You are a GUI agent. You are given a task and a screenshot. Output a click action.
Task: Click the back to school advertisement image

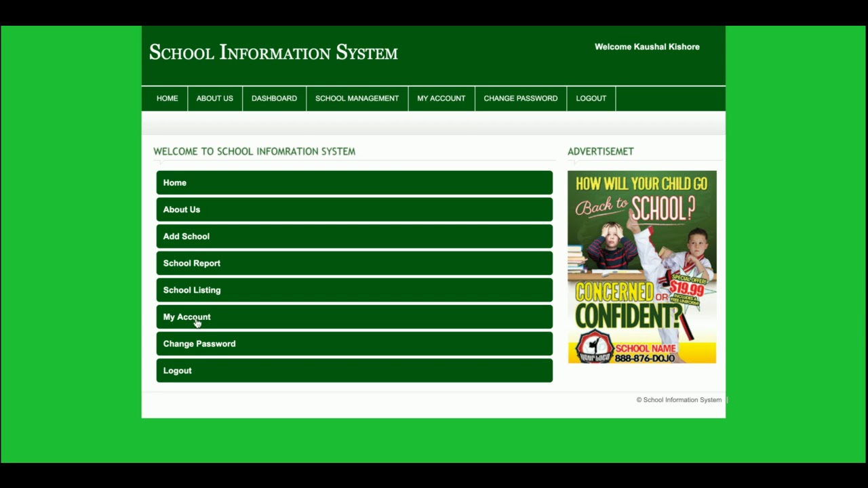click(642, 267)
